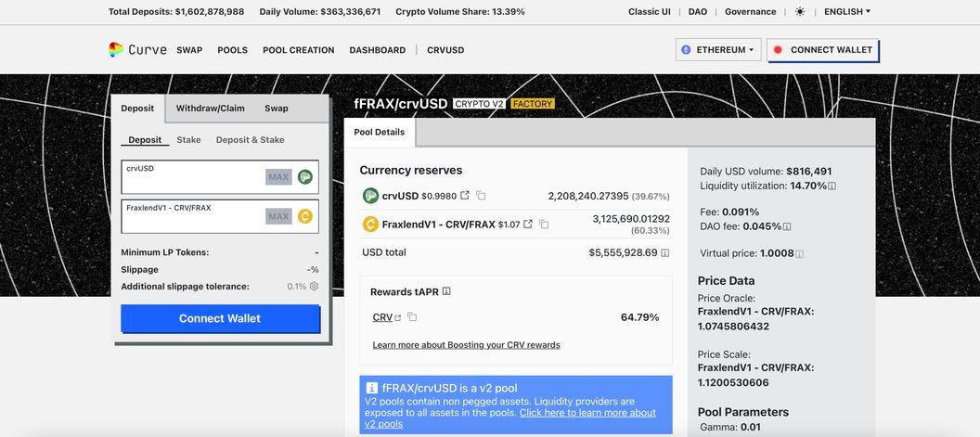
Task: Switch to Classic UI
Action: pyautogui.click(x=650, y=11)
